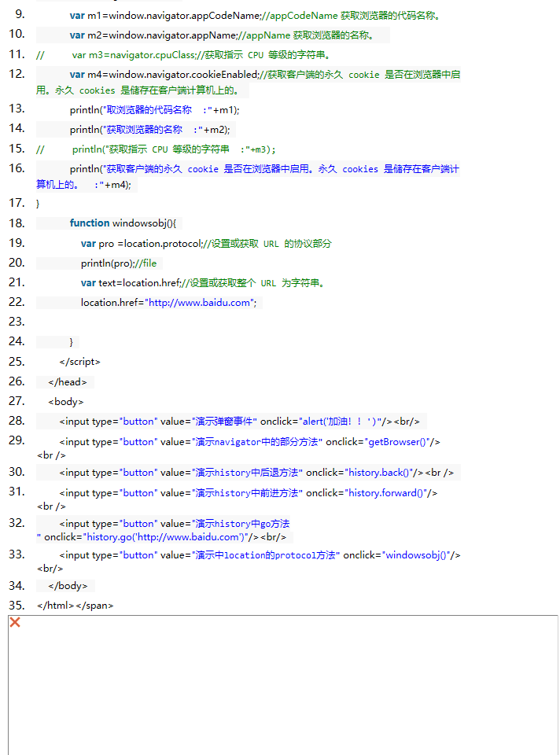Screen dimensions: 560x755
Task: Click history.back() onclick value on line 30
Action: (378, 473)
